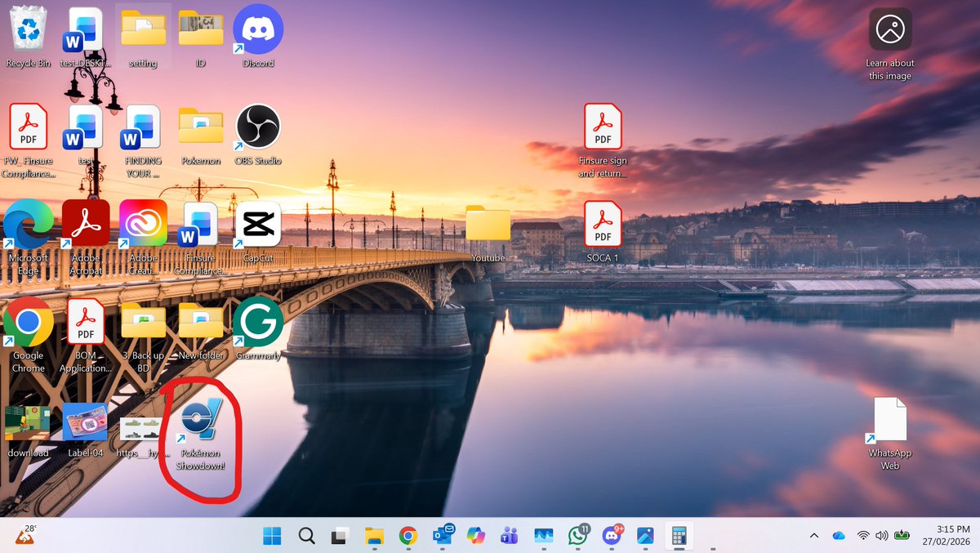This screenshot has height=553, width=980.
Task: Select the 'setting' folder on the desktop
Action: pyautogui.click(x=143, y=37)
